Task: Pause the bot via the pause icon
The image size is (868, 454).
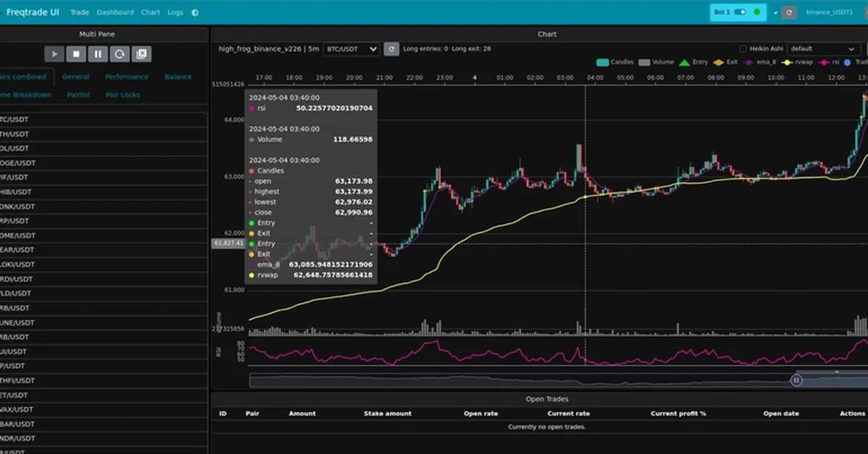Action: click(x=98, y=53)
